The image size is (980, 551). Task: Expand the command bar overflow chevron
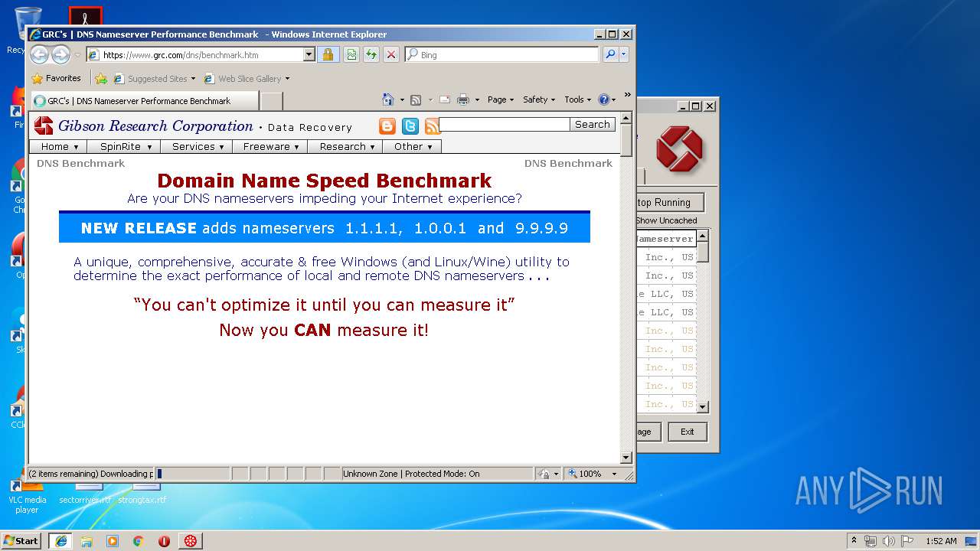coord(628,96)
